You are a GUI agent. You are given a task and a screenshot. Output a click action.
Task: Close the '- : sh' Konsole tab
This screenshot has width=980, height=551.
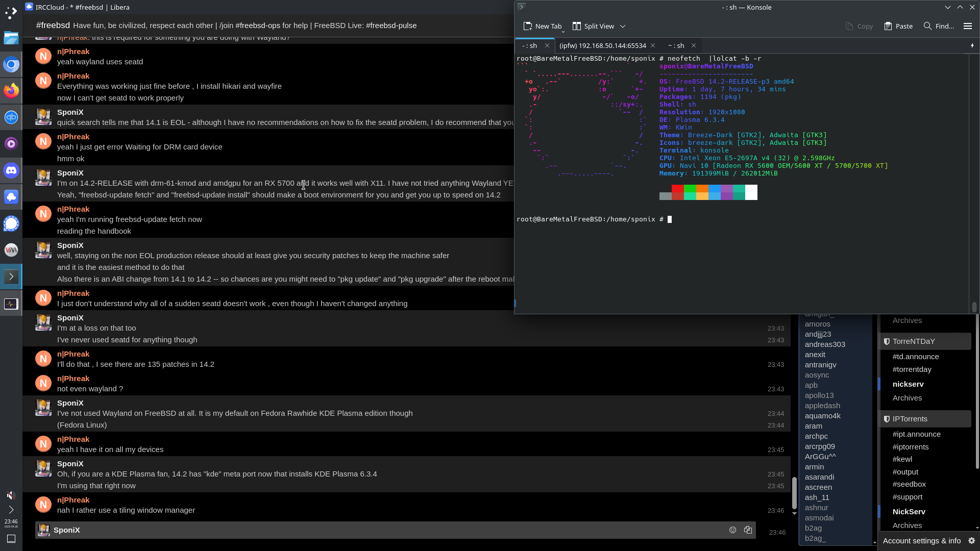[x=547, y=45]
